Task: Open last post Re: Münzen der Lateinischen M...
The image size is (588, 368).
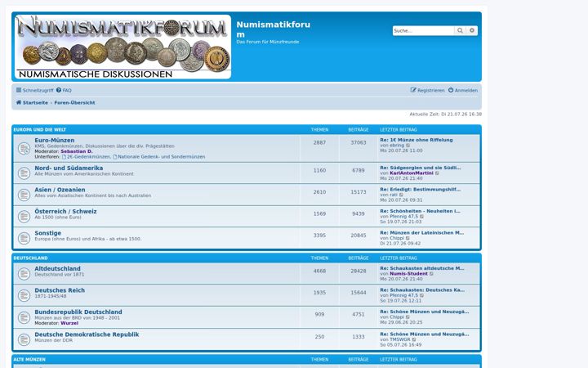Action: (x=422, y=233)
